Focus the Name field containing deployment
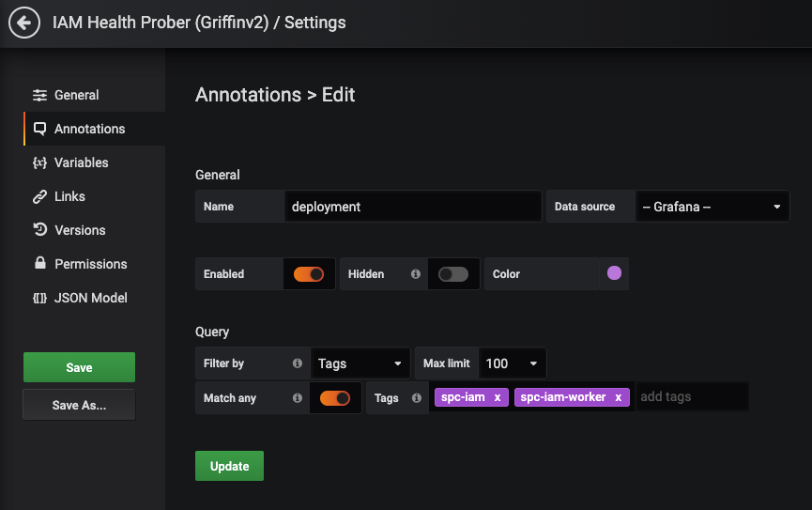 (x=413, y=207)
